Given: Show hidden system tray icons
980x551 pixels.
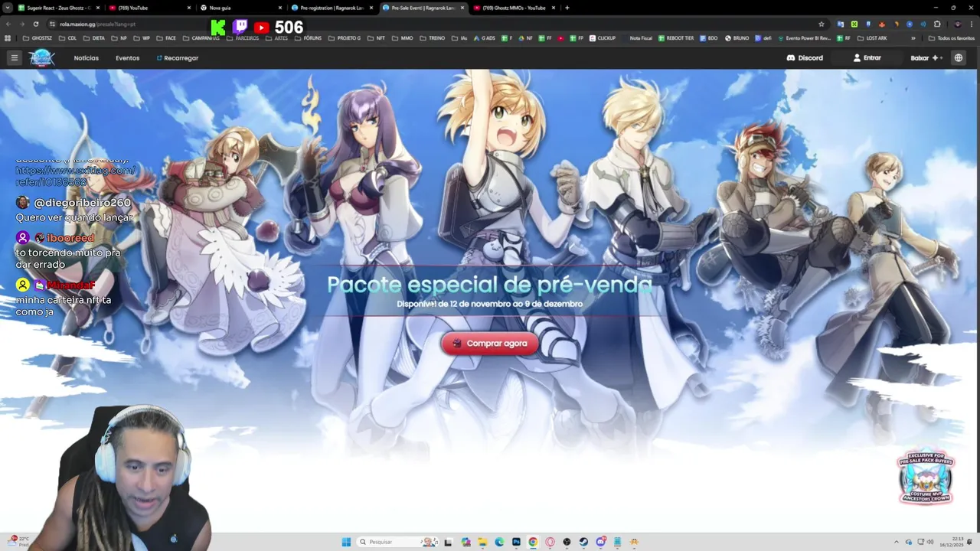Looking at the screenshot, I should (897, 542).
